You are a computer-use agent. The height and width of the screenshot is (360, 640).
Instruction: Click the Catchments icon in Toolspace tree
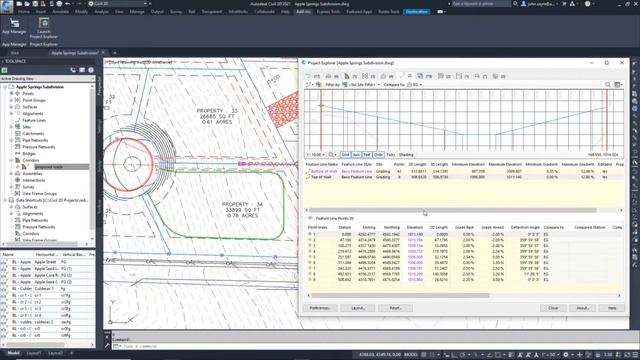18,133
